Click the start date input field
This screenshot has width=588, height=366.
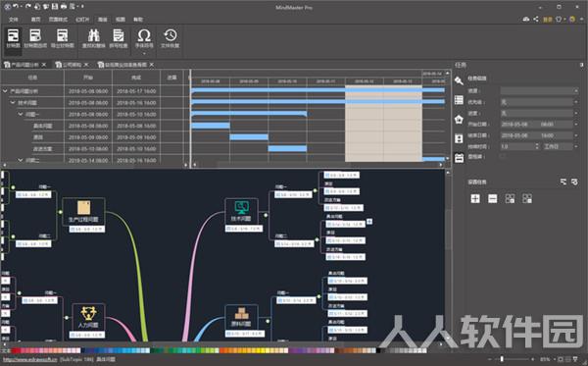click(x=537, y=125)
